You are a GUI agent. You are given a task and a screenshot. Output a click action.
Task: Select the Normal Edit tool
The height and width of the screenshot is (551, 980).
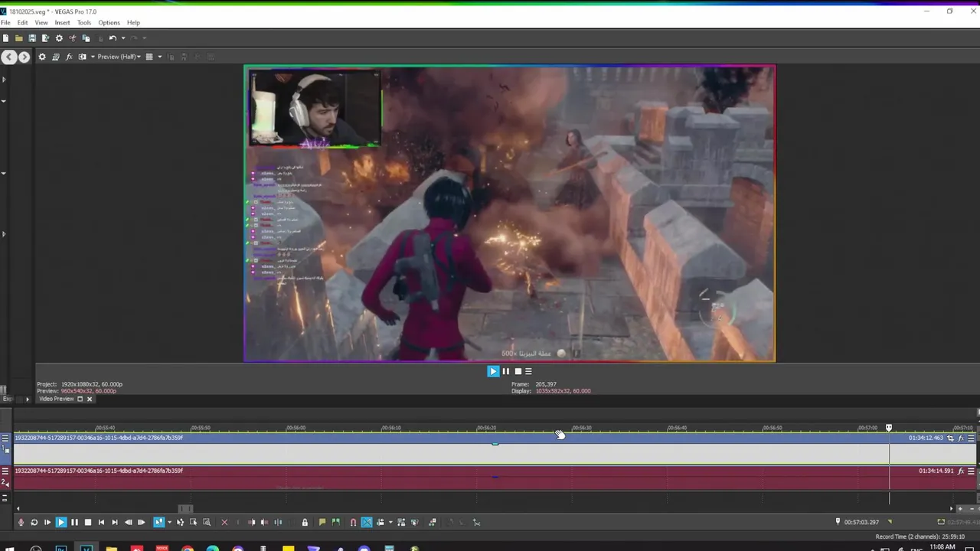pos(158,522)
